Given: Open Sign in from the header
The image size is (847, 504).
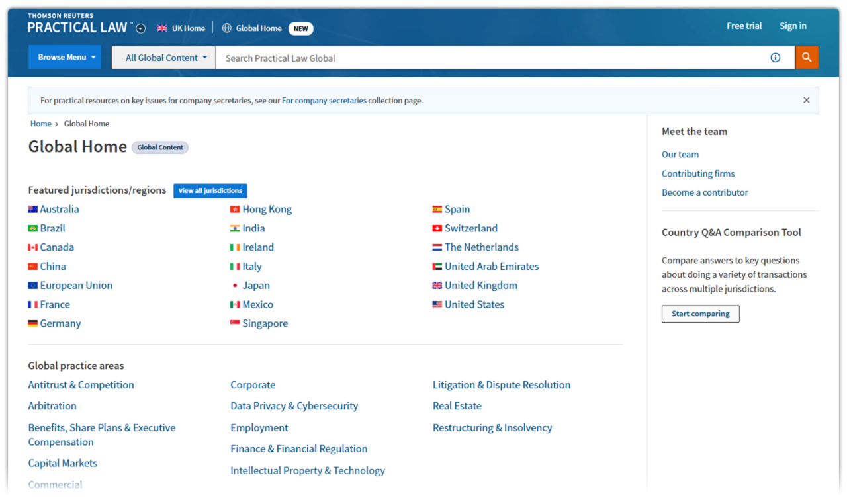Looking at the screenshot, I should point(792,26).
